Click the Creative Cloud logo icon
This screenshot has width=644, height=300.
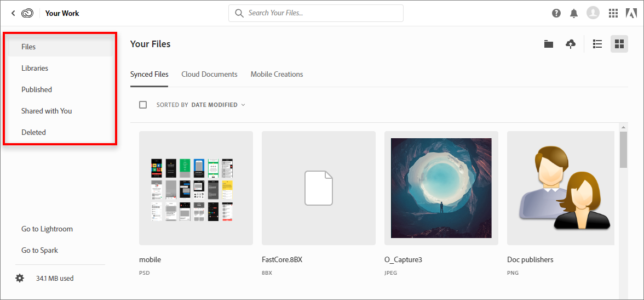pos(28,13)
